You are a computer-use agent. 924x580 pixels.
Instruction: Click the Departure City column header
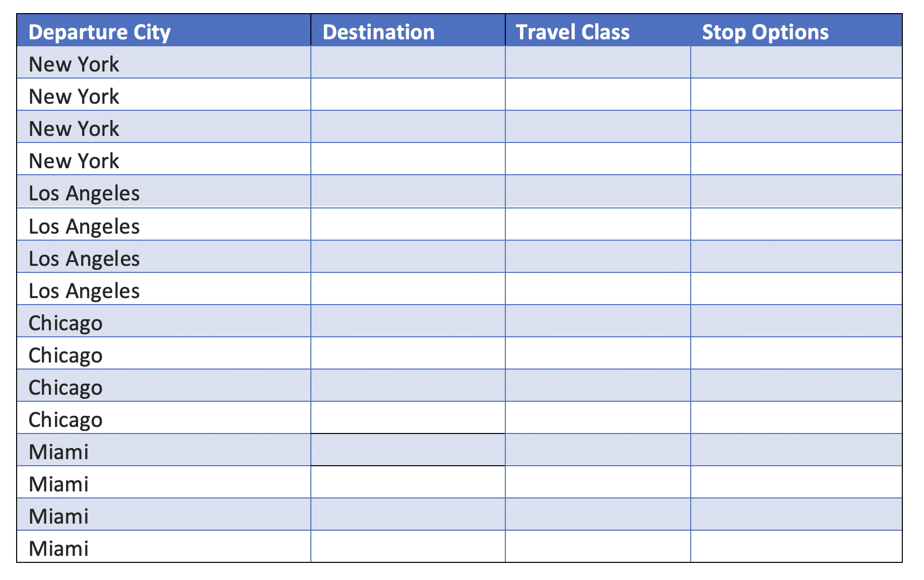coord(100,32)
